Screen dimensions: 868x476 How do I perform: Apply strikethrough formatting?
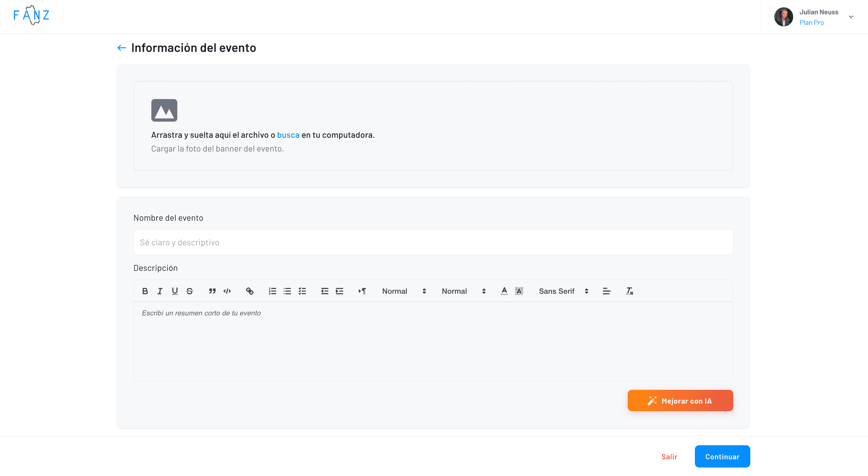(x=189, y=291)
